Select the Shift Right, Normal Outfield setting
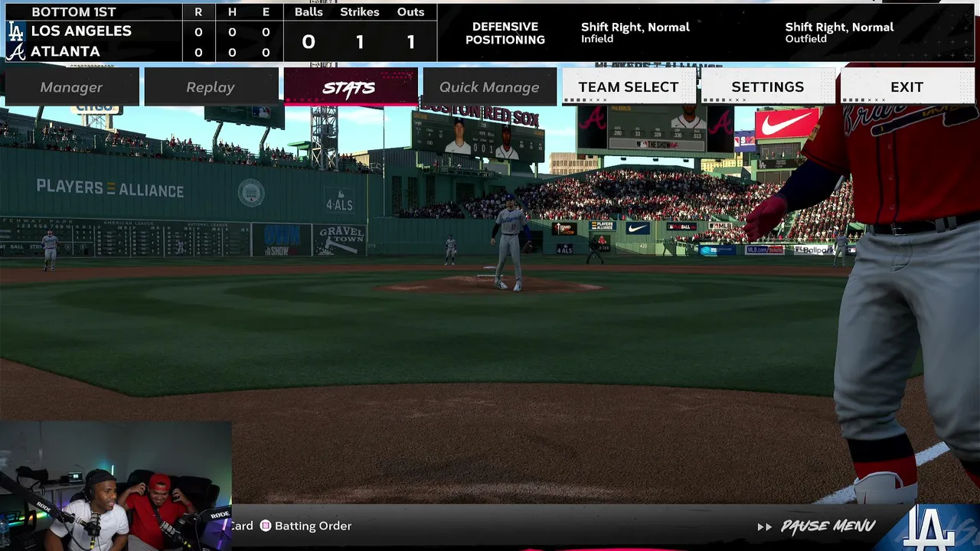980x551 pixels. pyautogui.click(x=839, y=32)
